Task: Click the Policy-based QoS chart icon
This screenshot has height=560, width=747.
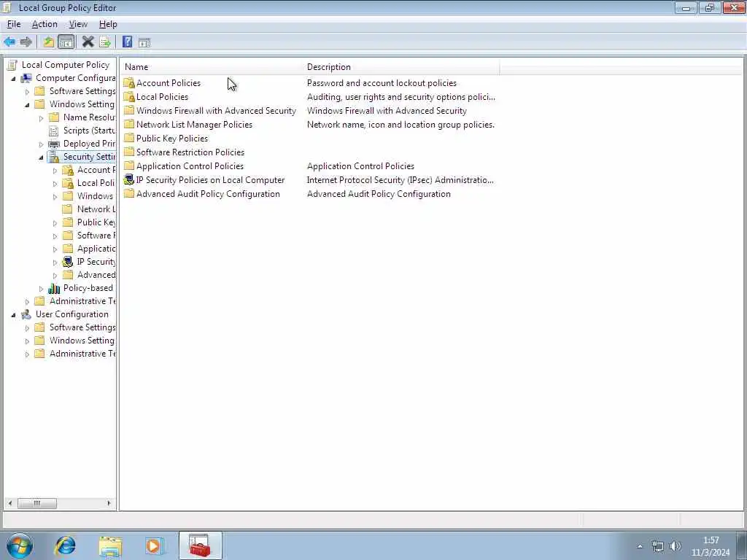Action: click(x=54, y=288)
